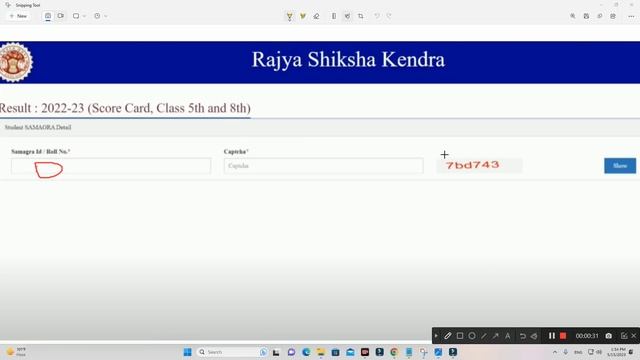Click the Copy icon in Snipping Tool
This screenshot has height=360, width=640.
pos(600,16)
